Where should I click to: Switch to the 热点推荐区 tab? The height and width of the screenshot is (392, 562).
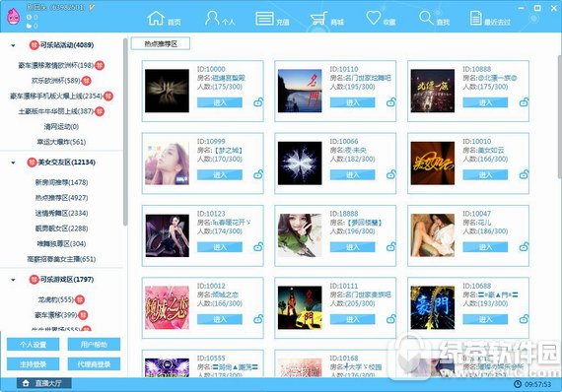(161, 43)
